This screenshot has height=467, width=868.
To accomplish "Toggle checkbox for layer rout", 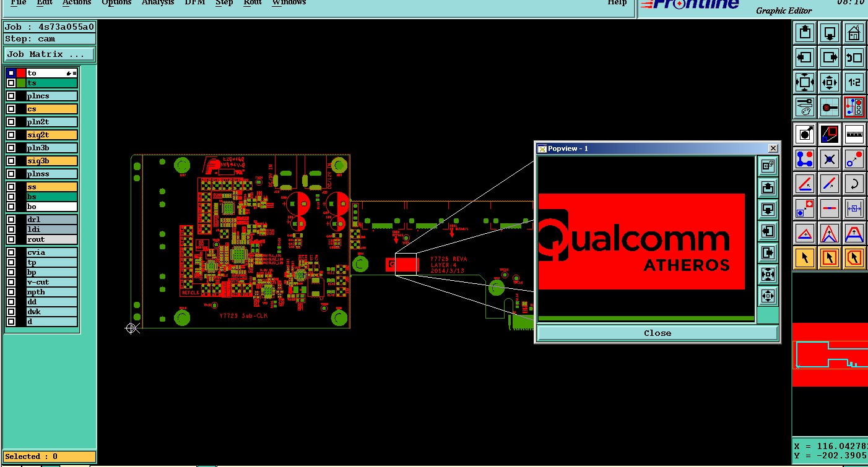I will tap(11, 239).
